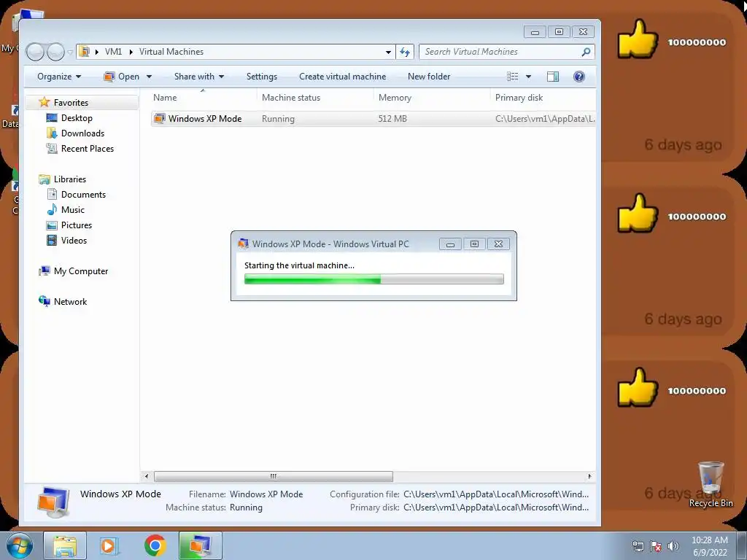Sort by the Primary disk column header

[x=543, y=98]
